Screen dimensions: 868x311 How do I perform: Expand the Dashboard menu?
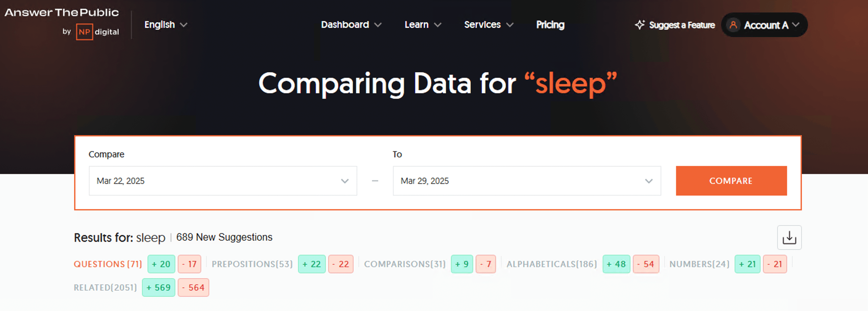click(x=351, y=25)
